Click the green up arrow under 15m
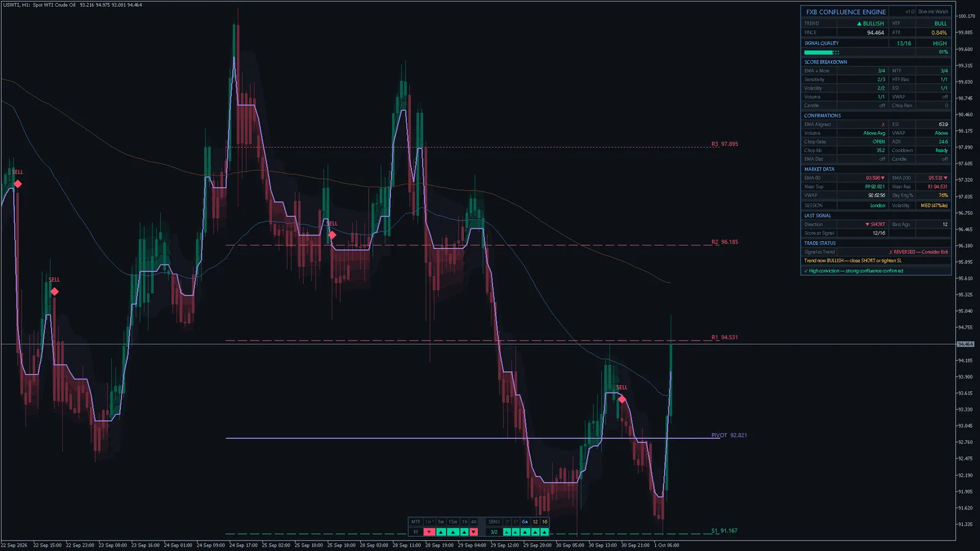Image resolution: width=980 pixels, height=551 pixels. pyautogui.click(x=453, y=532)
